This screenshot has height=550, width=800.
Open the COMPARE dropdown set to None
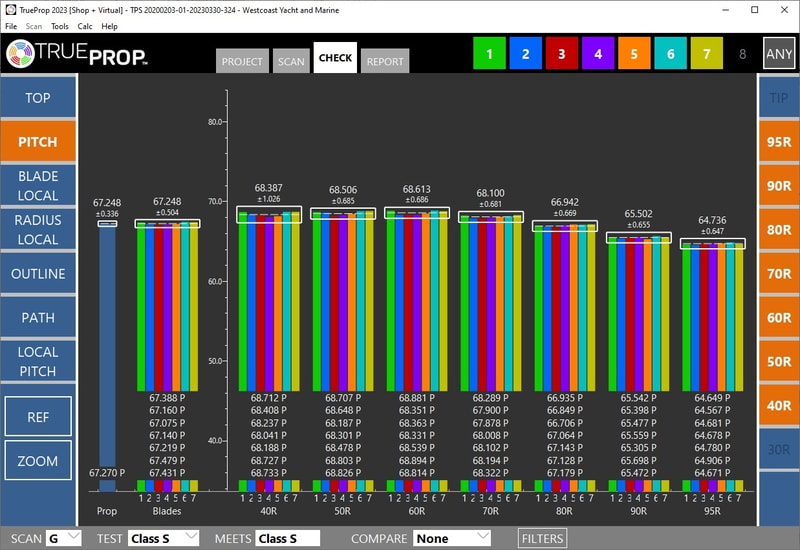pyautogui.click(x=451, y=538)
